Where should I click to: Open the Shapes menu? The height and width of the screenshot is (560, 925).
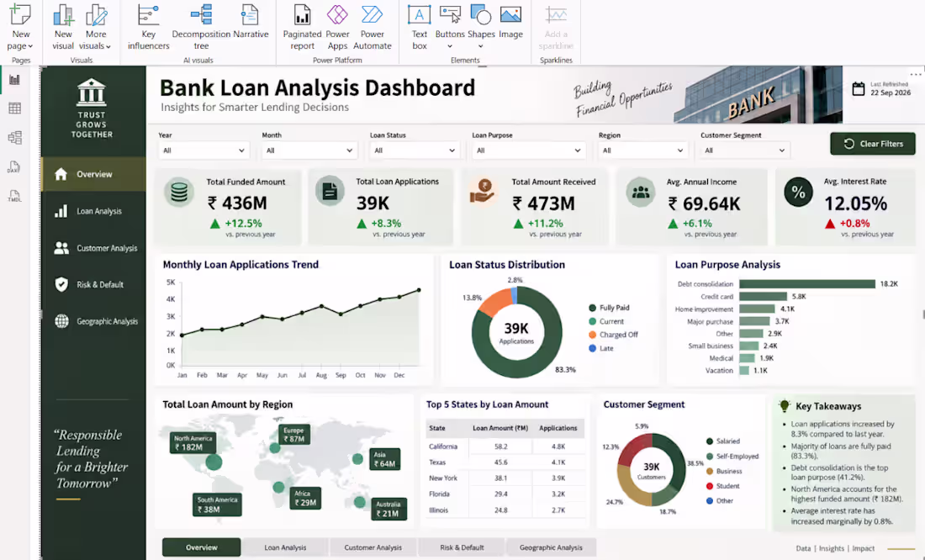pyautogui.click(x=481, y=27)
